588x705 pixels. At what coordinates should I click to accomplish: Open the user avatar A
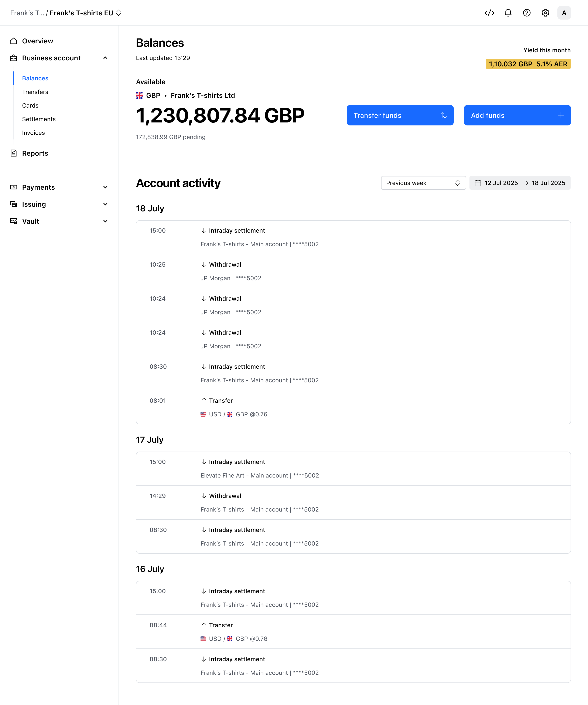564,13
